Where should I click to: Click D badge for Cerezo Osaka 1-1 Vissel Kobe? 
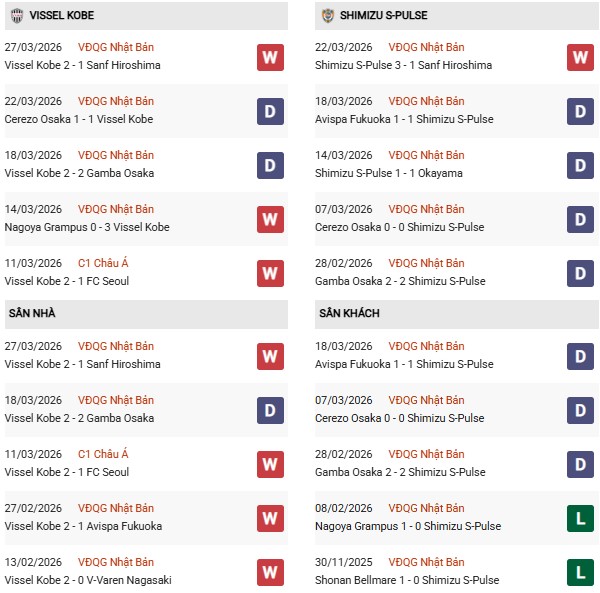270,111
